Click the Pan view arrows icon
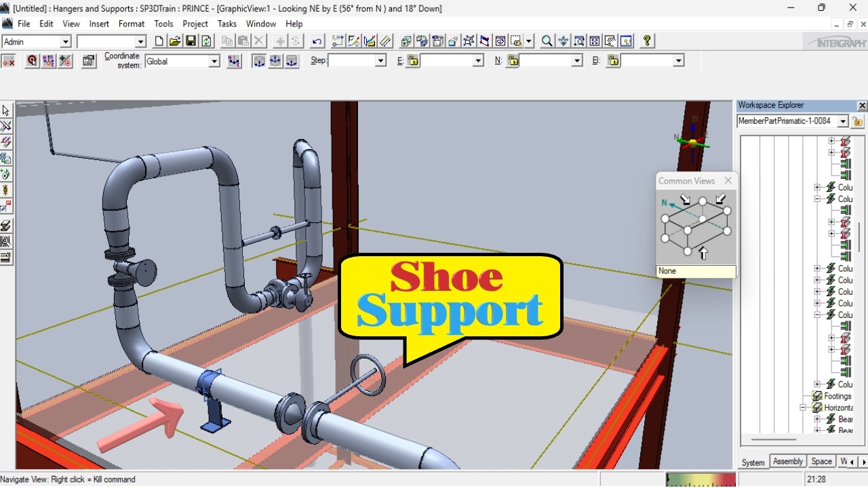Viewport: 868px width, 488px height. coord(563,41)
